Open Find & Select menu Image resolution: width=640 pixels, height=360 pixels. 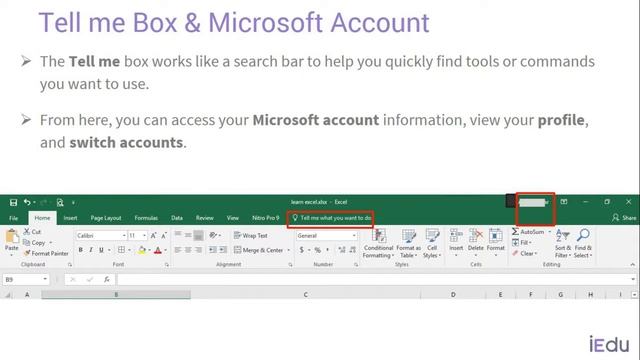(583, 244)
